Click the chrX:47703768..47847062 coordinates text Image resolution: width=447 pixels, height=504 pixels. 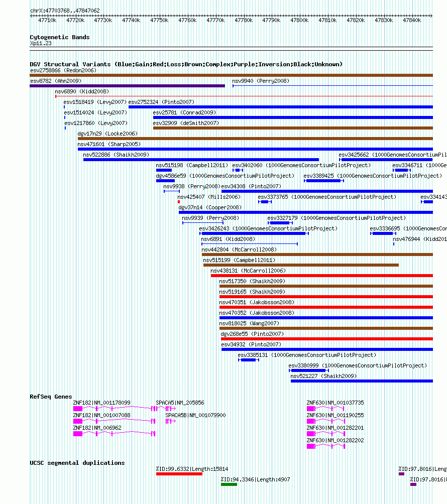coord(65,11)
